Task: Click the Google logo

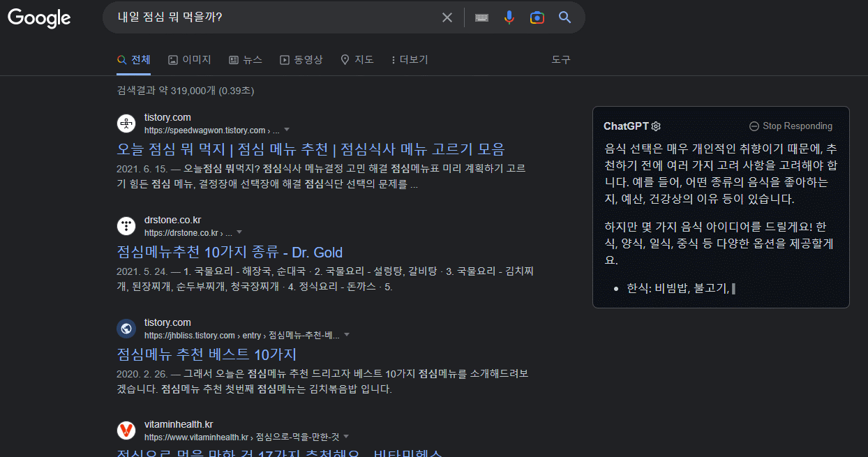Action: (39, 18)
